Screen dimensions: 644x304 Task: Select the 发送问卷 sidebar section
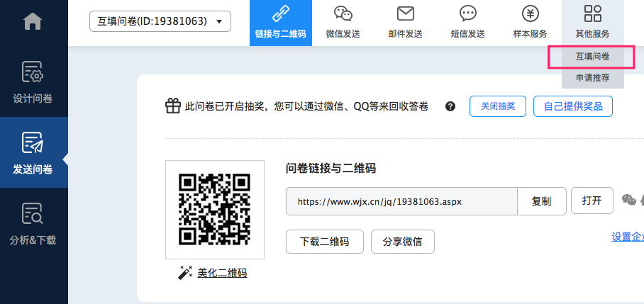tap(33, 152)
